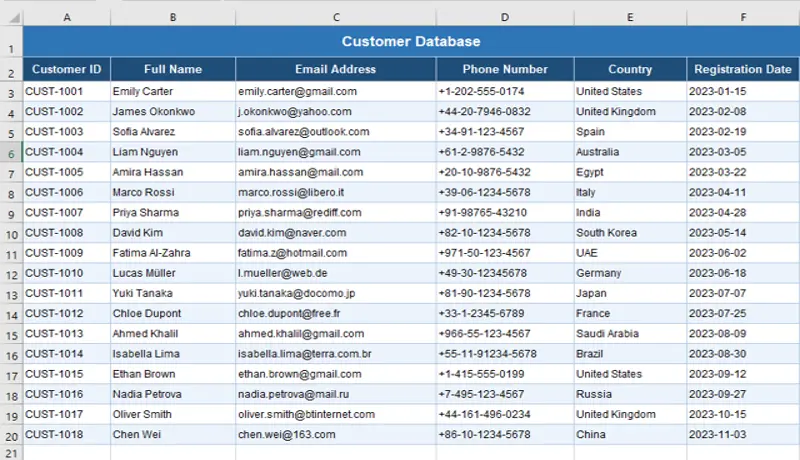Click the Country header cell
This screenshot has width=800, height=460.
click(630, 69)
